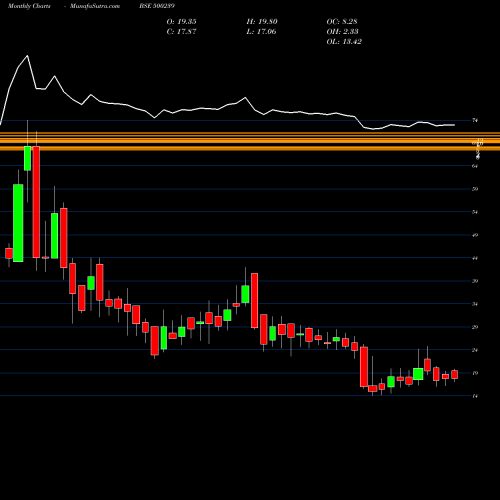Click the 74 price axis label
Image resolution: width=500 pixels, height=500 pixels.
475,120
